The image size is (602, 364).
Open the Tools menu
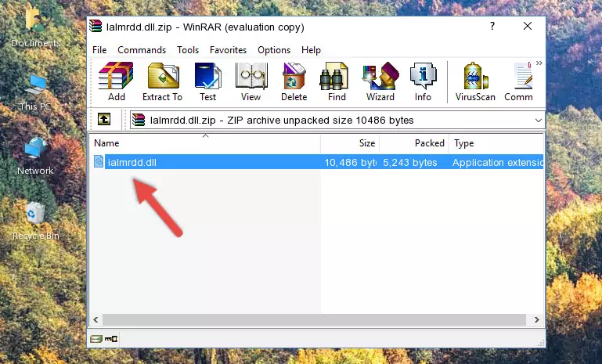click(188, 50)
